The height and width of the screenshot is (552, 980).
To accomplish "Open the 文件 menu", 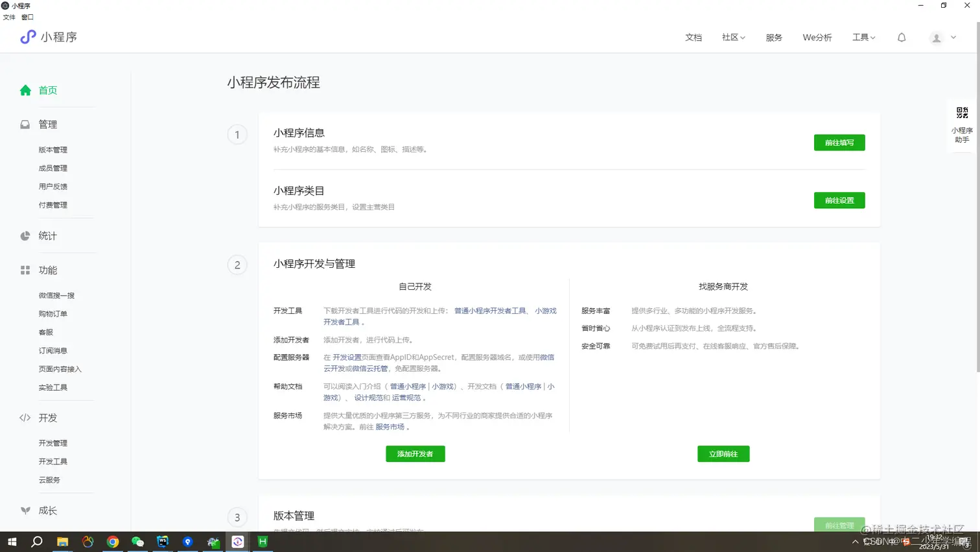I will [9, 18].
